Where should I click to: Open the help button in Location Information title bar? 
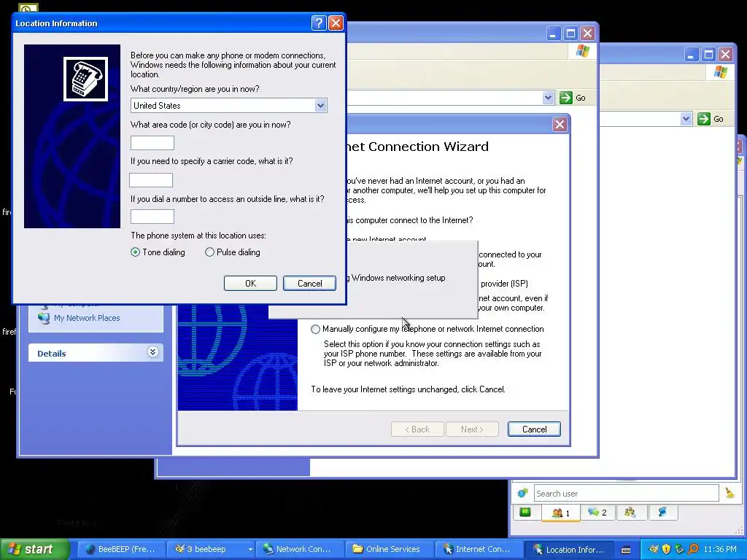pyautogui.click(x=319, y=23)
